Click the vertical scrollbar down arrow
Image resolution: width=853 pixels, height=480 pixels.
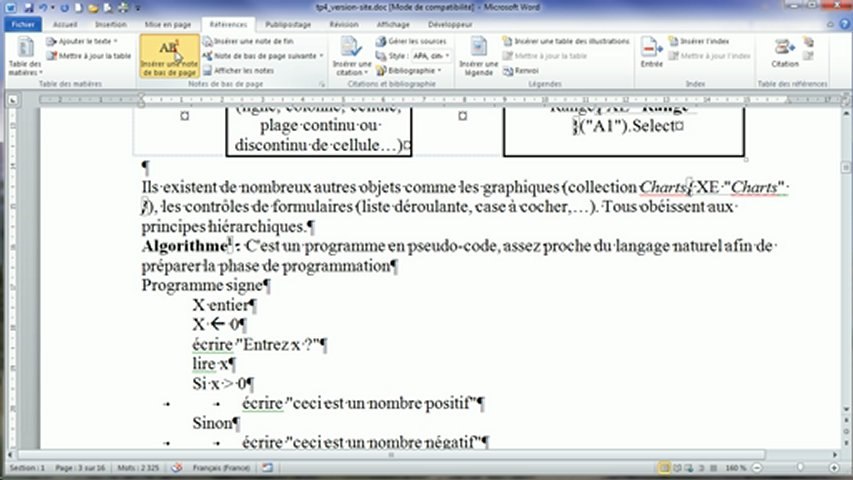[x=845, y=409]
